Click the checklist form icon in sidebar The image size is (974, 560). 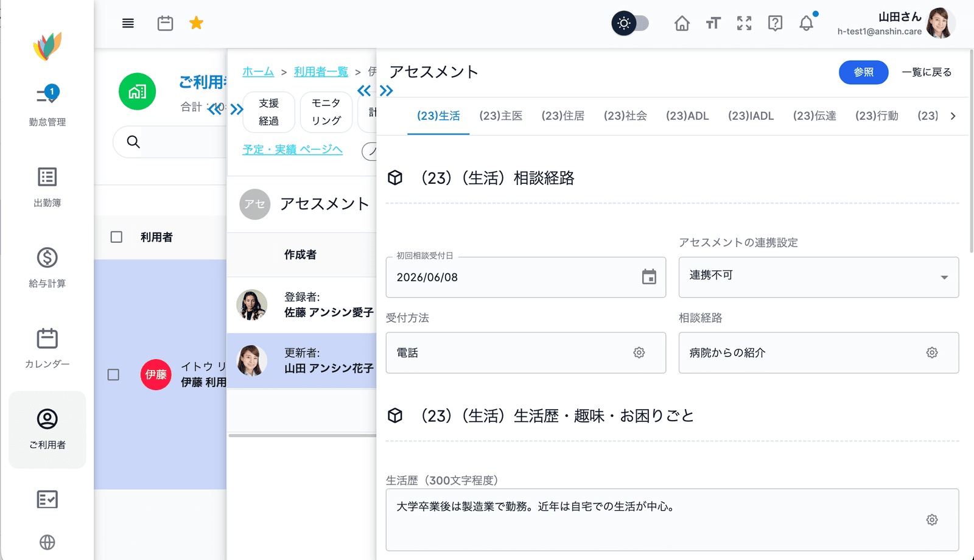(x=47, y=499)
